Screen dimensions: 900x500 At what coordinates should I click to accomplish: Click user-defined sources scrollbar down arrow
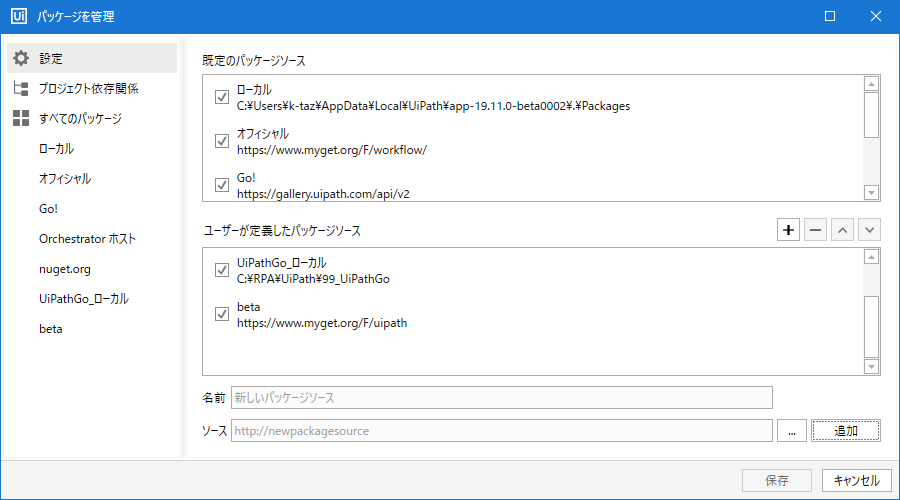point(871,366)
